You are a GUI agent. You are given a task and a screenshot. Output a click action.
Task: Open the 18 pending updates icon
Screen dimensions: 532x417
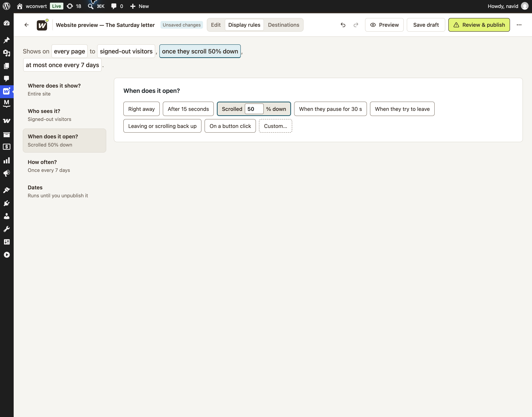pyautogui.click(x=74, y=6)
